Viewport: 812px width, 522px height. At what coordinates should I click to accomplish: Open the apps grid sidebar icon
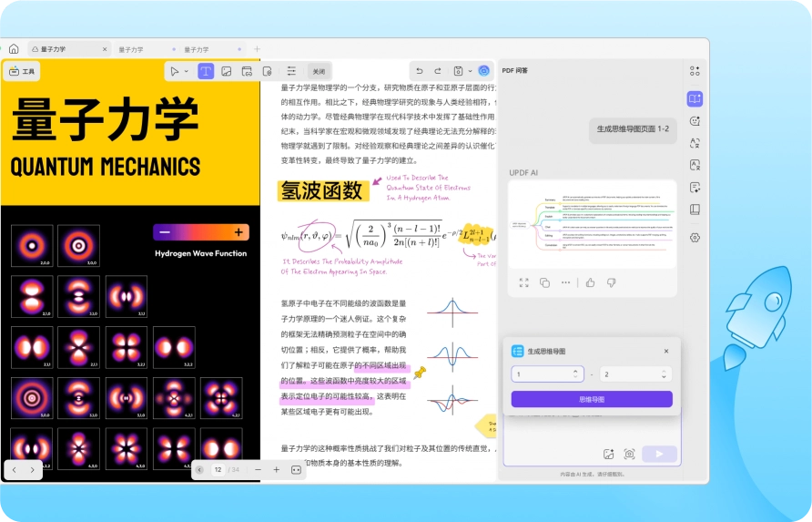695,71
